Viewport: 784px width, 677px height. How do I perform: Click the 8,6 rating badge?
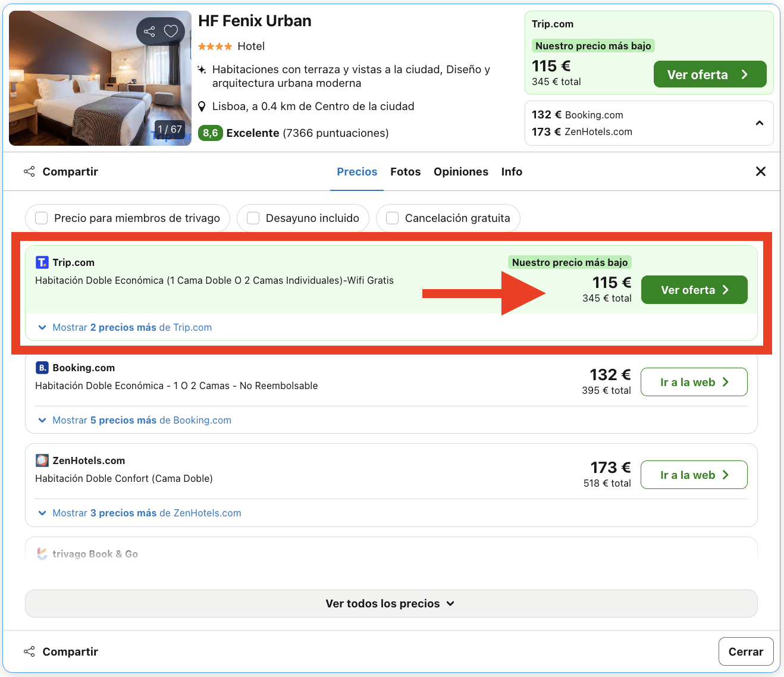click(211, 133)
